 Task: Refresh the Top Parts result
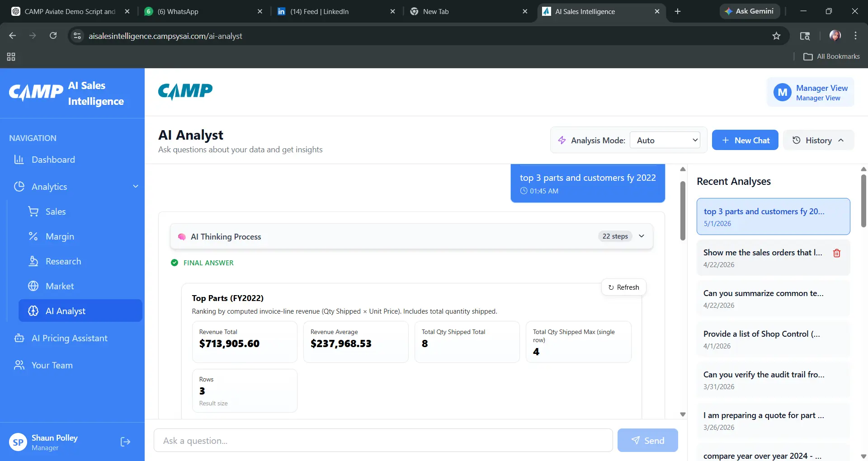pos(623,287)
